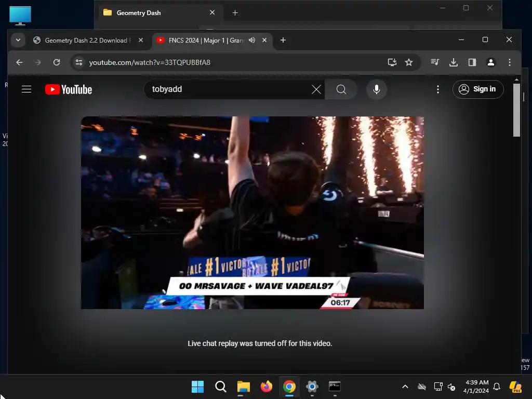Bookmark this page with the star icon
Image resolution: width=532 pixels, height=399 pixels.
(x=409, y=62)
